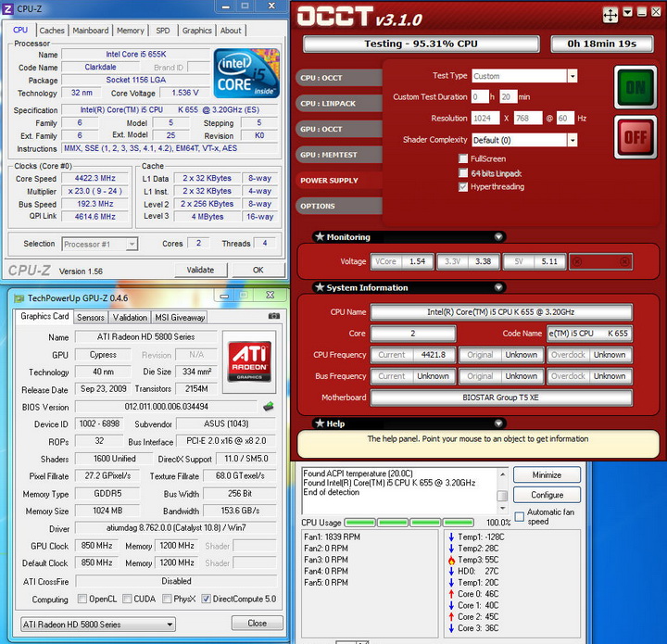Click the Temp3 flame warning icon
Image resolution: width=667 pixels, height=644 pixels.
(x=451, y=560)
